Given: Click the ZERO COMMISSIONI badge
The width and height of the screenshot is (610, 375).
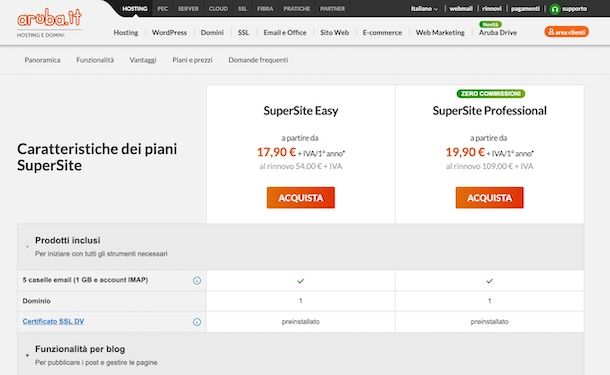Looking at the screenshot, I should (491, 94).
